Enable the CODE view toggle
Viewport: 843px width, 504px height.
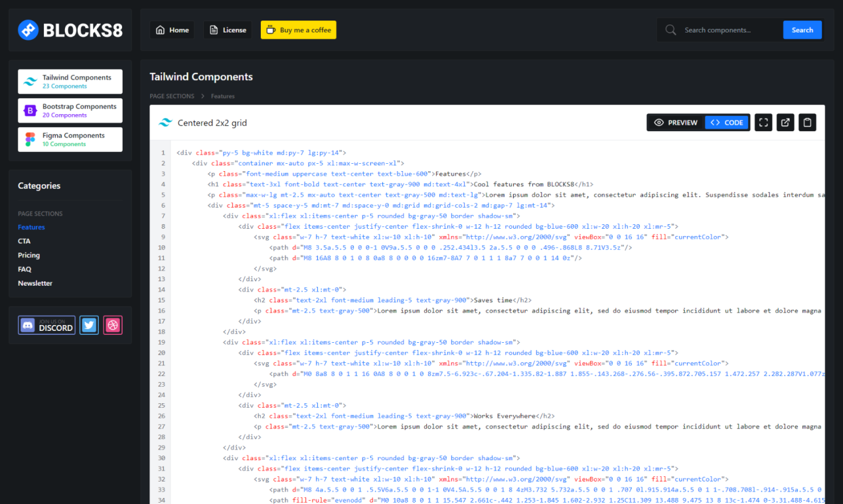[726, 122]
